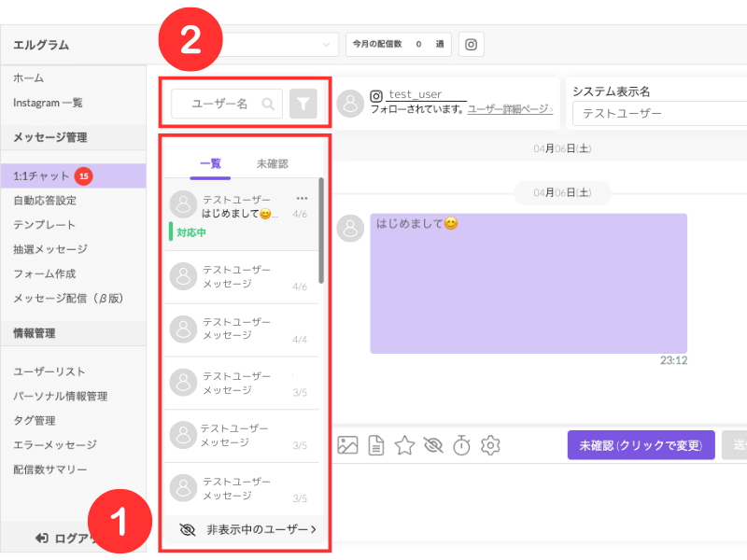Toggle 未確認 (クリックで変更) status button
Viewport: 747px width, 560px height.
click(x=641, y=445)
